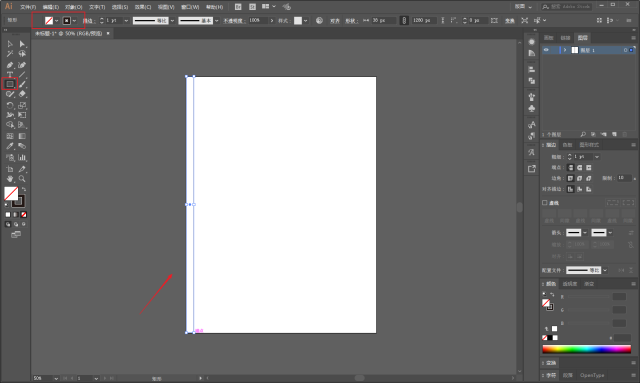
Task: Click the Opacity label link
Action: 234,21
